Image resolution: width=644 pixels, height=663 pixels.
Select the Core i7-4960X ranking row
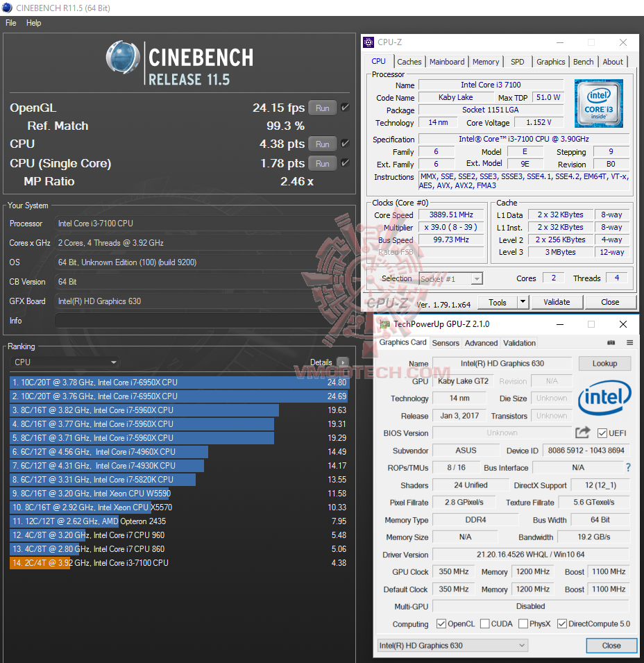[x=180, y=451]
